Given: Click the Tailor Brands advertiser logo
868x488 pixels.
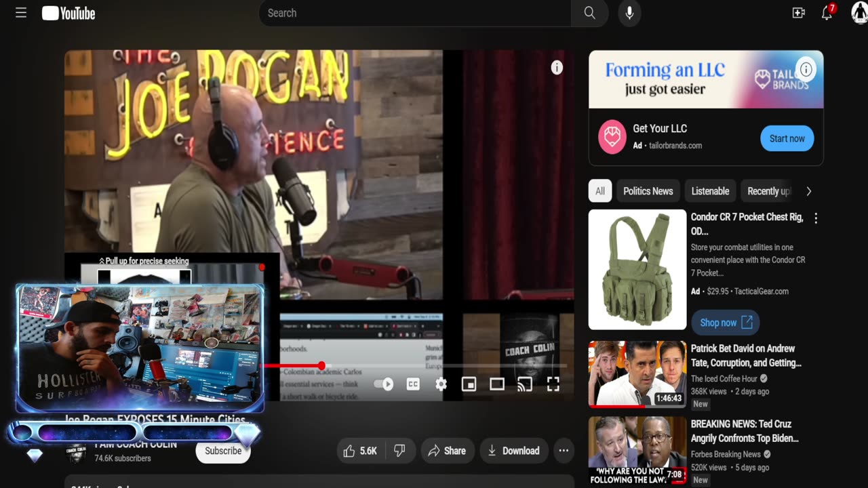Looking at the screenshot, I should coord(612,138).
